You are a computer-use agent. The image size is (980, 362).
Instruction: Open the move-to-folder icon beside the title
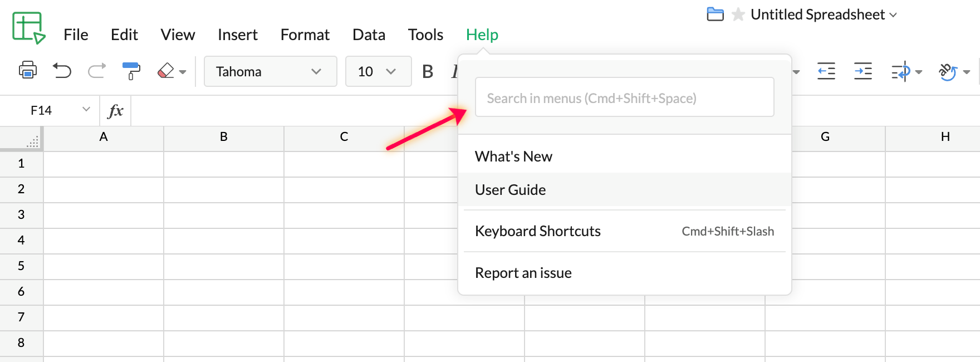[715, 14]
